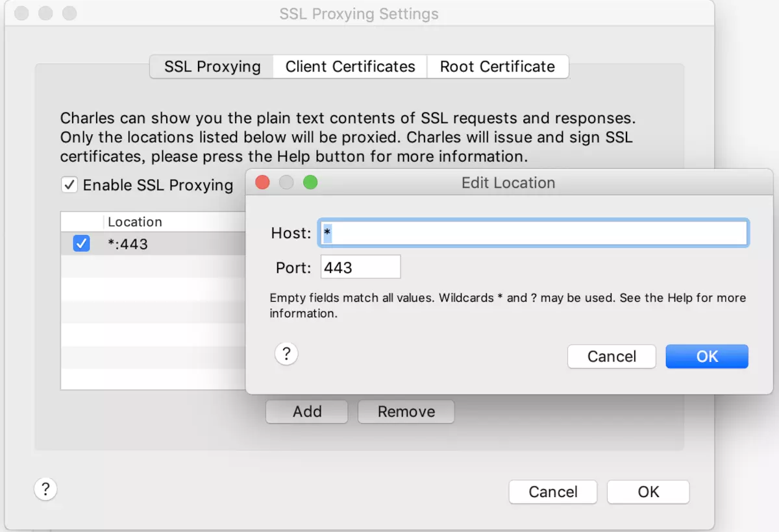779x532 pixels.
Task: Open help in SSL Proxying Settings window
Action: 45,489
